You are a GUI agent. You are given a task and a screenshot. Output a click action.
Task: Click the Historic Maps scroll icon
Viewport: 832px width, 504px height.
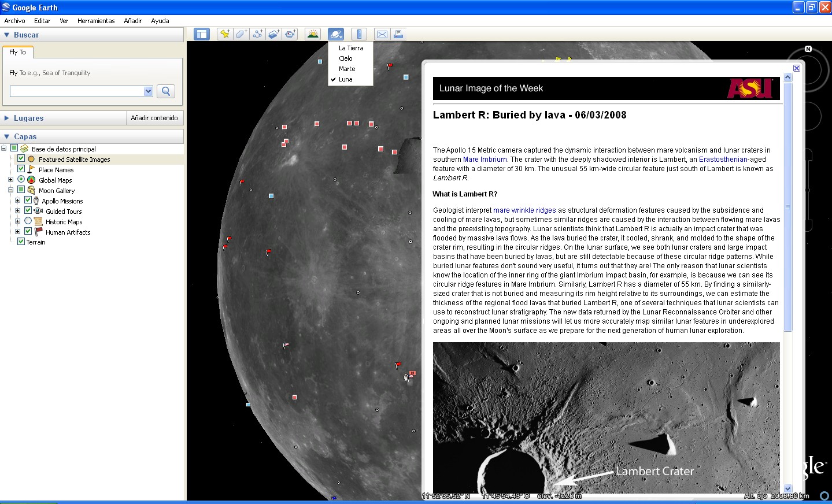pos(38,221)
